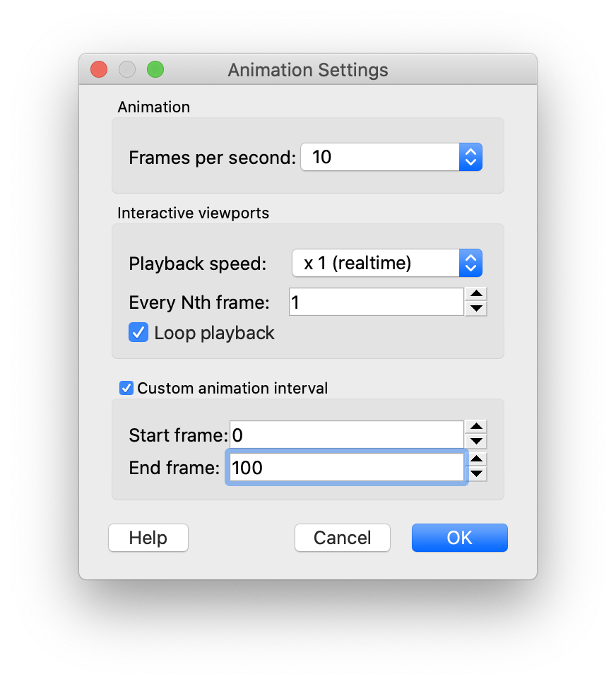
Task: Click the green zoom window button
Action: (x=155, y=69)
